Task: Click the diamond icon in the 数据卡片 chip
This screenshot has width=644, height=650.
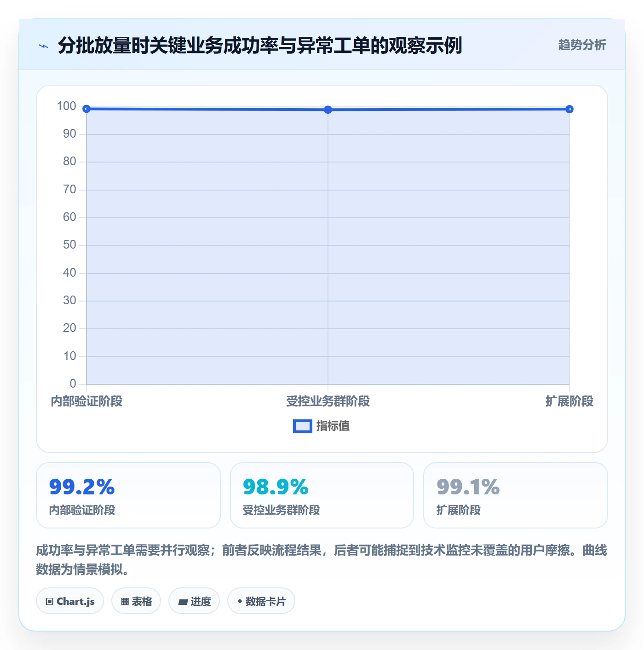Action: 240,601
